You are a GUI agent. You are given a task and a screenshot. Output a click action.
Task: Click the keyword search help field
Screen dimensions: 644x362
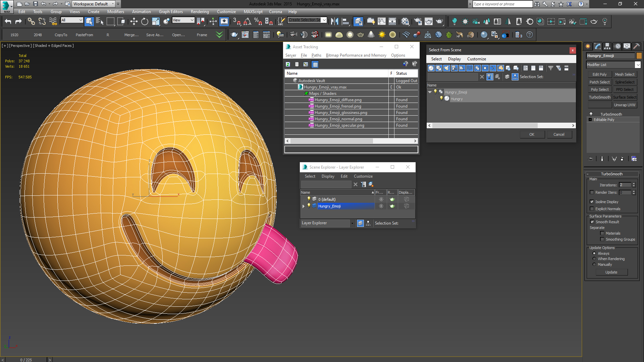(502, 4)
